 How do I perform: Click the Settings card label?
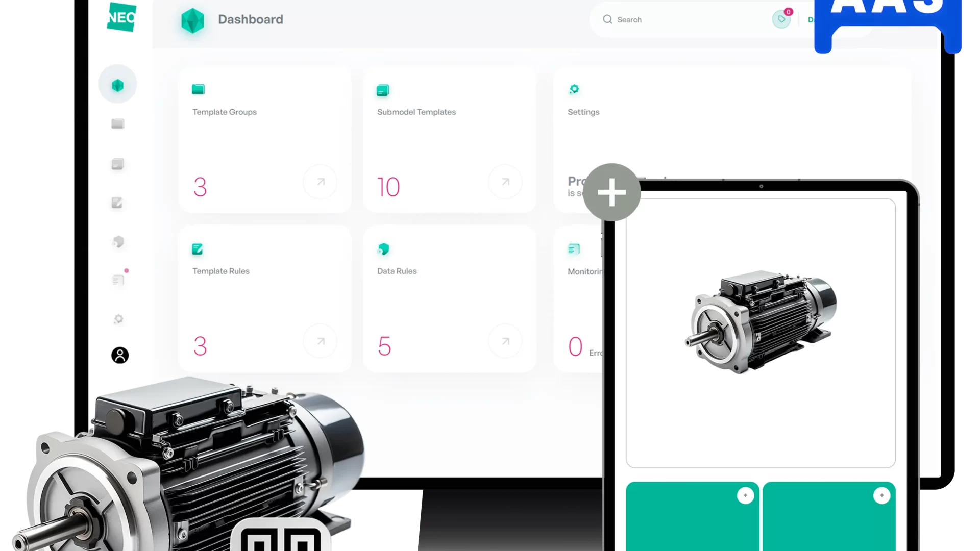click(x=583, y=112)
